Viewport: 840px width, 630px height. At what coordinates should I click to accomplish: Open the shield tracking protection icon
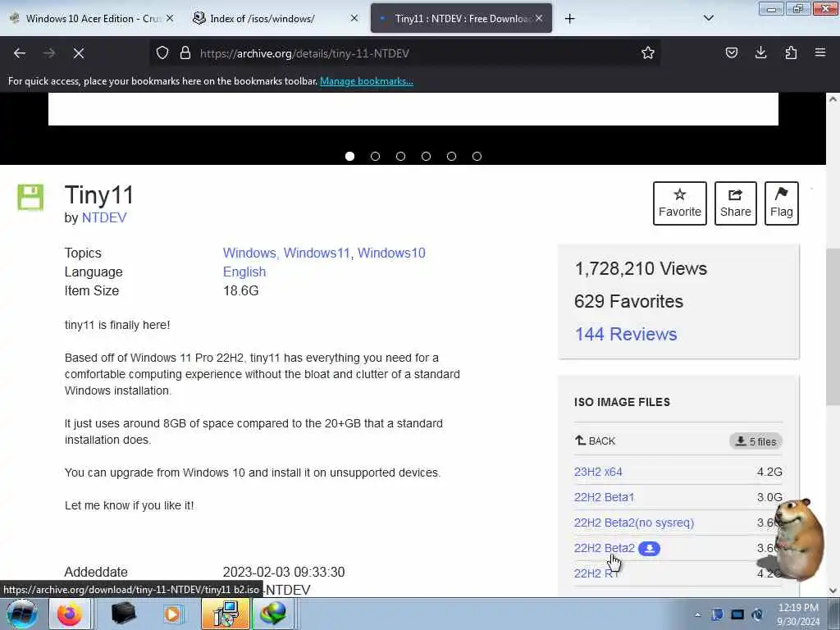click(162, 53)
